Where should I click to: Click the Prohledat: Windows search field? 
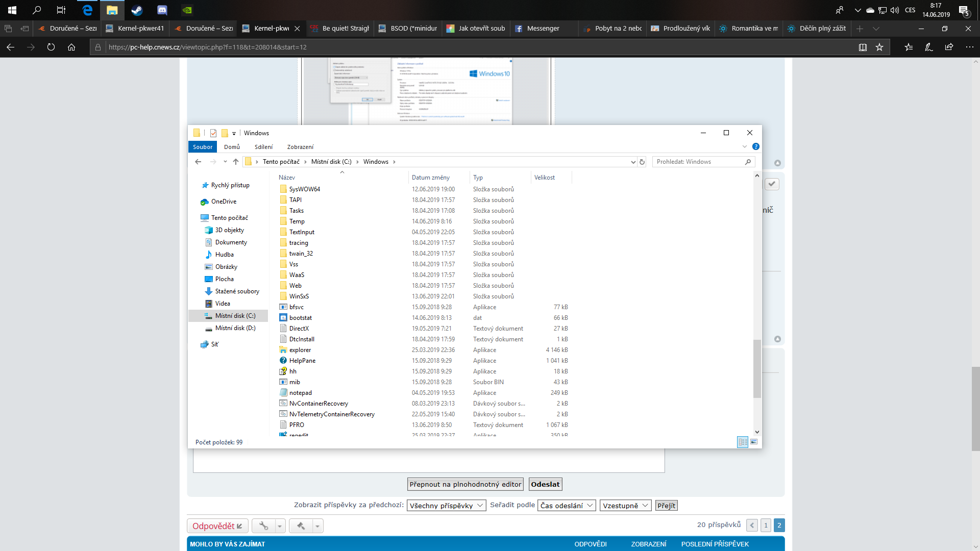click(699, 162)
